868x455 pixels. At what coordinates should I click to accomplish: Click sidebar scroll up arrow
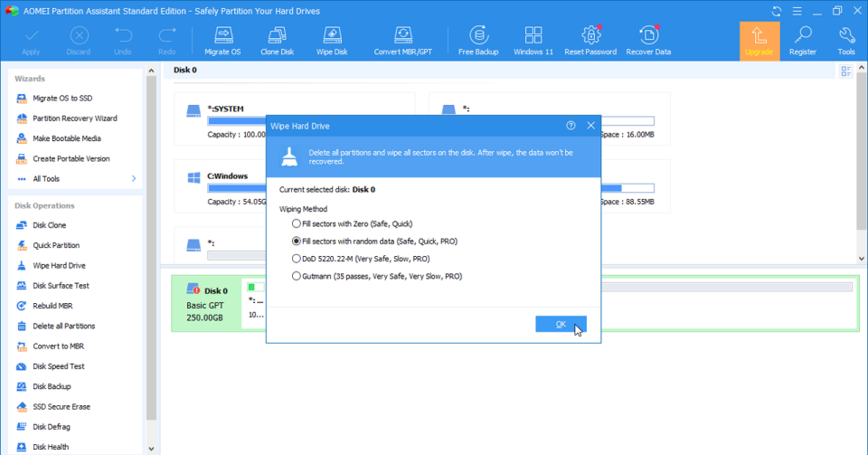(151, 71)
